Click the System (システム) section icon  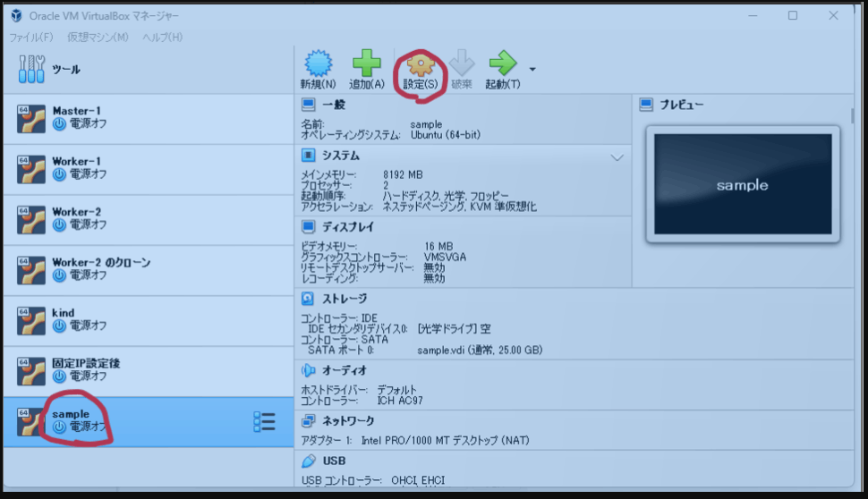click(309, 156)
